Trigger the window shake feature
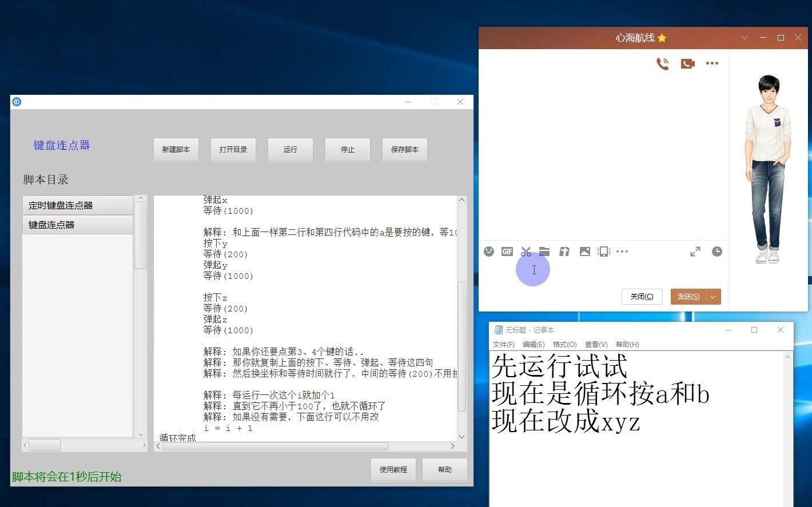Viewport: 812px width, 507px height. [x=603, y=251]
